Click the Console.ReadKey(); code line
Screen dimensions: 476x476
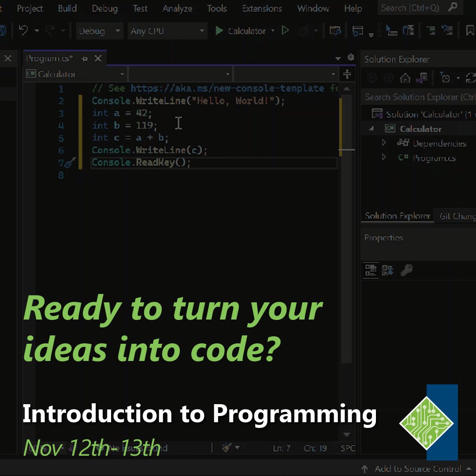coord(141,162)
